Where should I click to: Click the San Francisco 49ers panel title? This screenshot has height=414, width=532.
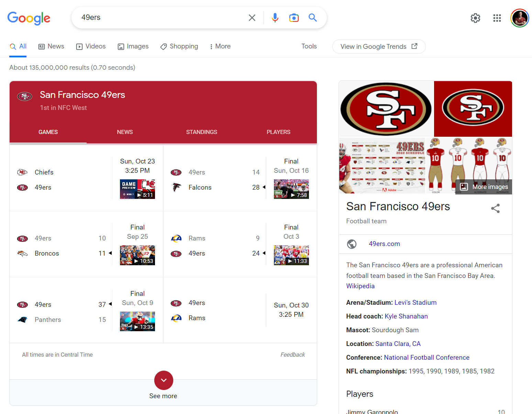click(x=398, y=206)
